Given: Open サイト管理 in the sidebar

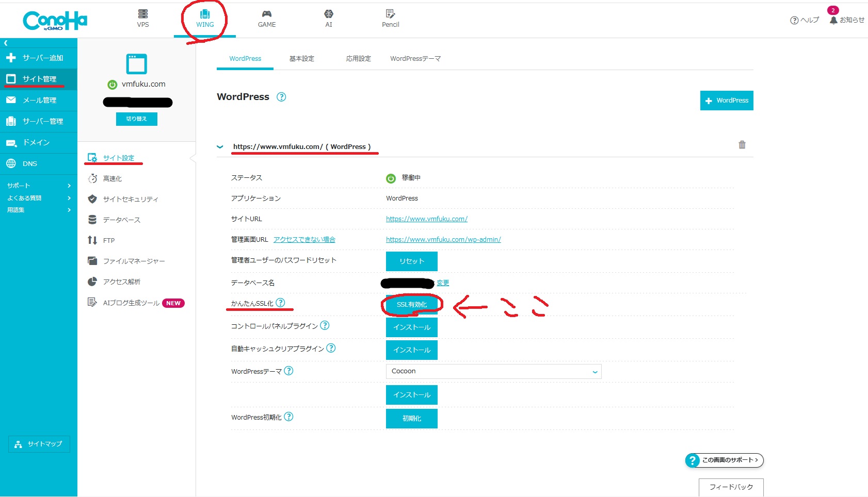Looking at the screenshot, I should pyautogui.click(x=39, y=79).
